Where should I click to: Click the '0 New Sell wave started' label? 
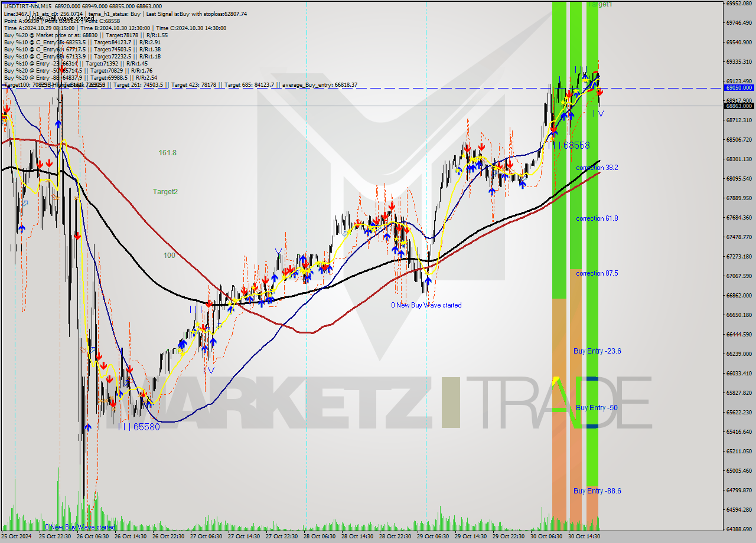point(60,18)
